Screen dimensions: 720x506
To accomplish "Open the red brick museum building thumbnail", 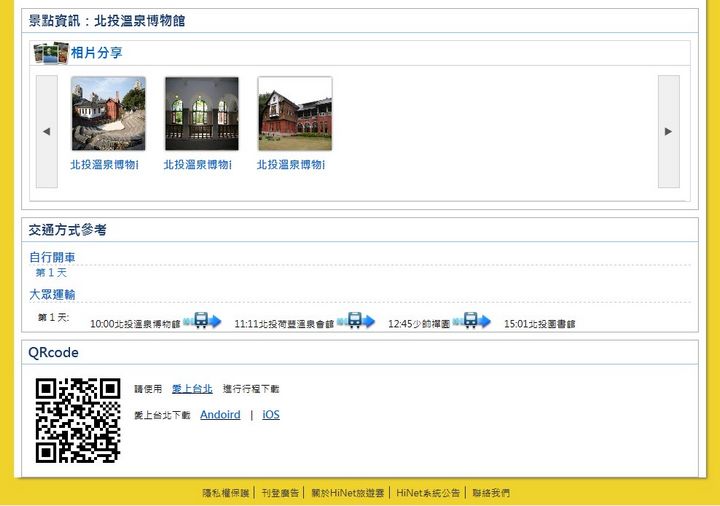I will pyautogui.click(x=295, y=113).
